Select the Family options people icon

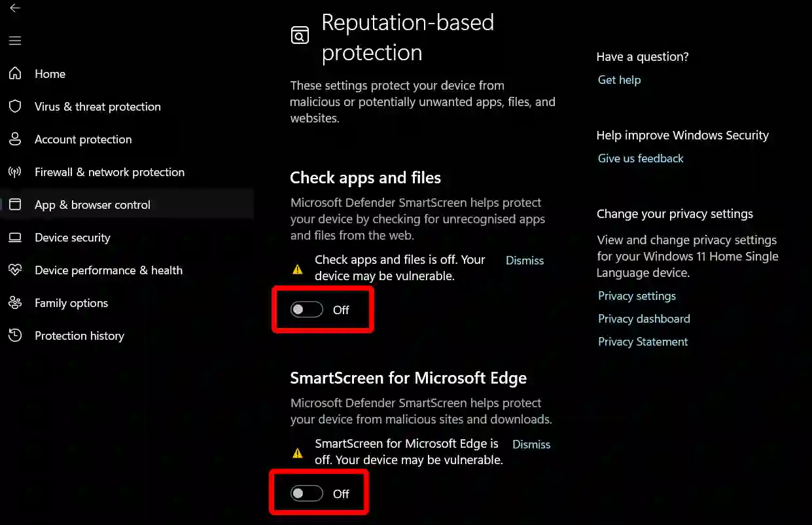pyautogui.click(x=14, y=302)
